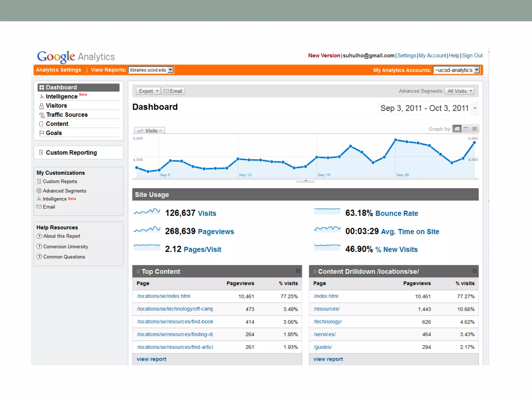The height and width of the screenshot is (399, 532).
Task: Click the Goals flag icon in the sidebar
Action: coord(41,133)
